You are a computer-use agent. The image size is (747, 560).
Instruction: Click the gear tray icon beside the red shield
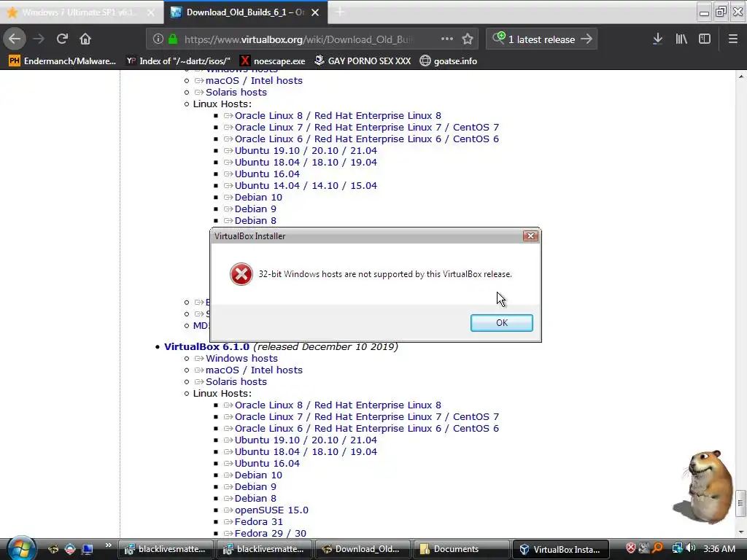coord(643,548)
